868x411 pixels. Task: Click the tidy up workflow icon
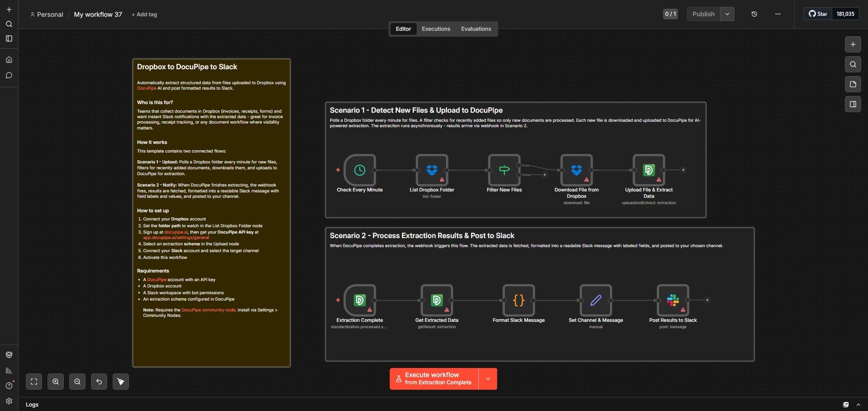tap(120, 381)
